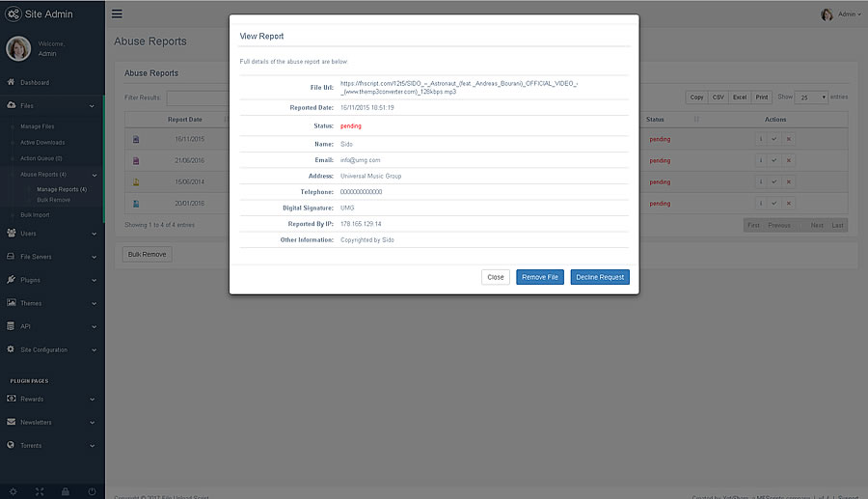Click the lock icon in sidebar footer
Screen dimensions: 868x499
click(66, 491)
